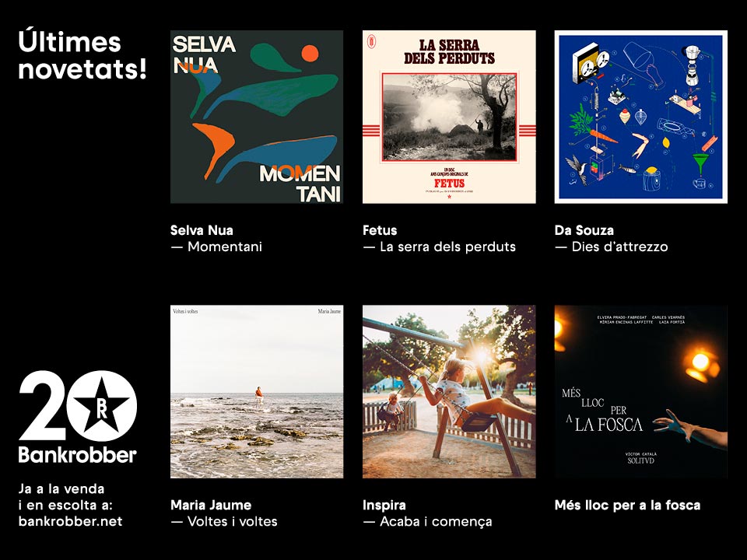Click the Maria Jaume seaside album cover
Image resolution: width=747 pixels, height=560 pixels.
click(x=257, y=391)
